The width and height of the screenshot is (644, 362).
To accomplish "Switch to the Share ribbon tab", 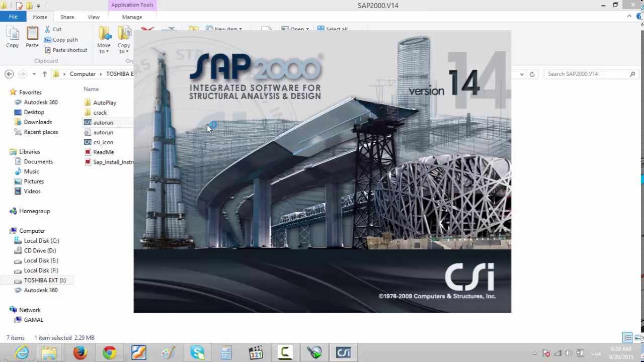I will pos(67,17).
